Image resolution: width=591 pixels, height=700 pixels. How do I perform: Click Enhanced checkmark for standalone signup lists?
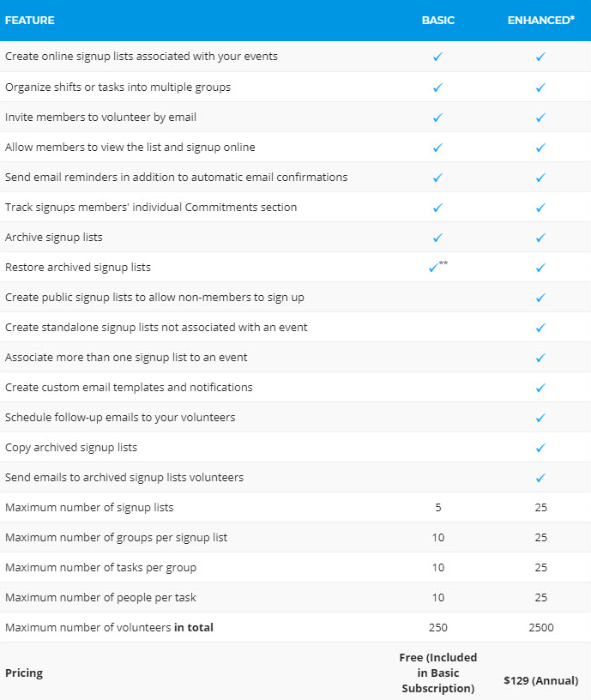tap(540, 328)
